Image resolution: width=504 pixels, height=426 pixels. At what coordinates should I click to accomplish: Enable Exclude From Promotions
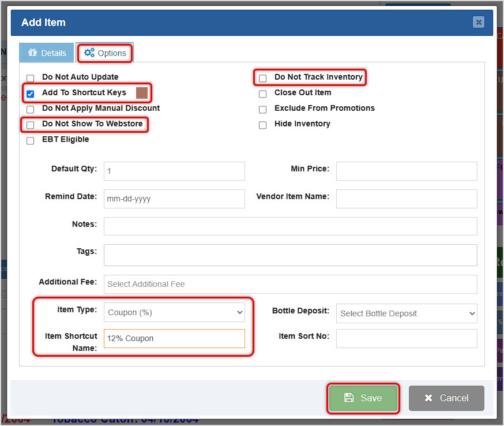tap(262, 109)
